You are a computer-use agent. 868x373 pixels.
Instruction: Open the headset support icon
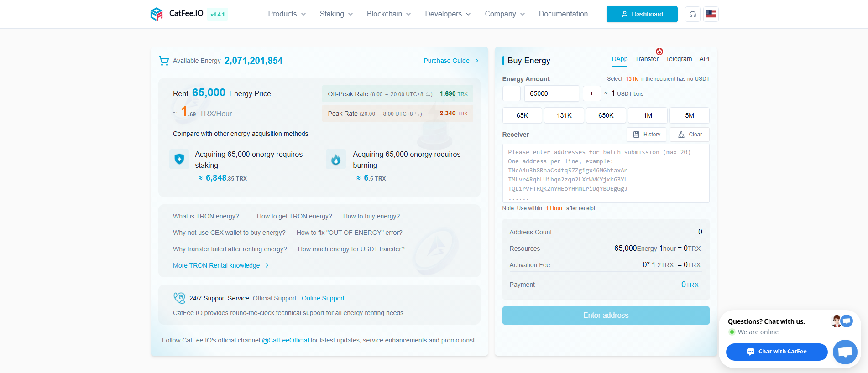pyautogui.click(x=693, y=14)
